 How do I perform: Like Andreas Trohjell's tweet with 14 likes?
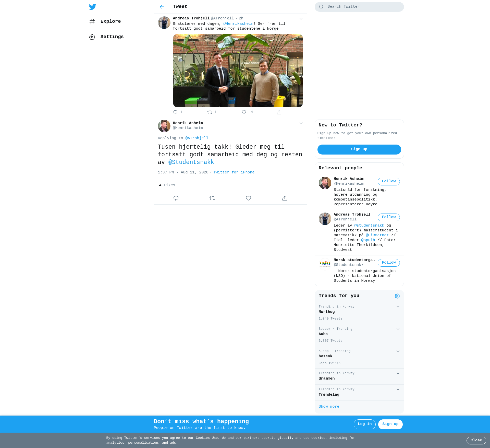244,112
